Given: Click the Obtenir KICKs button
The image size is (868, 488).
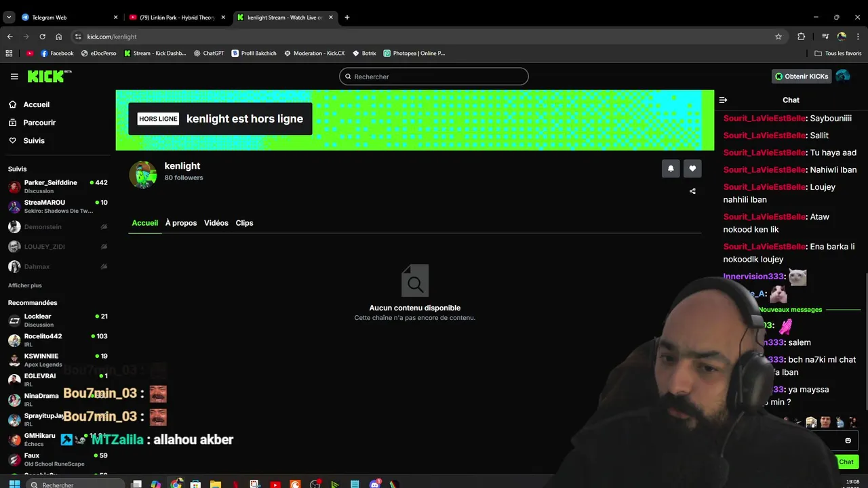Looking at the screenshot, I should (x=802, y=77).
